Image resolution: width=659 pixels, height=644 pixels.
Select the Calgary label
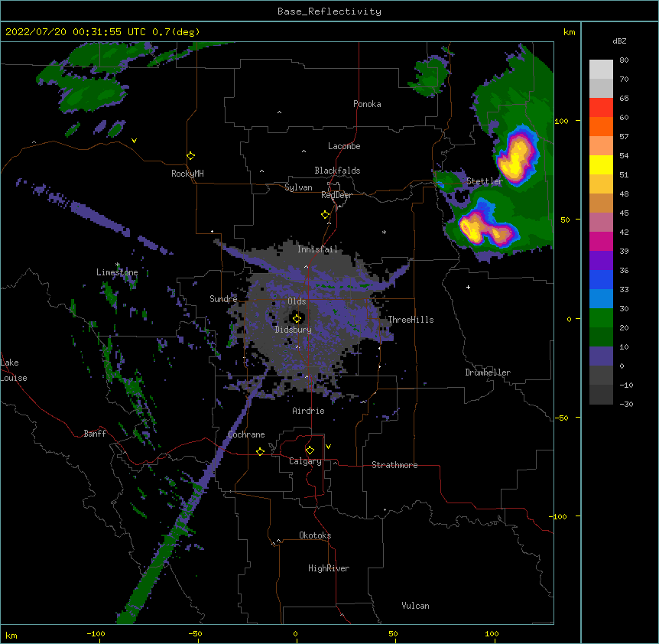pyautogui.click(x=305, y=461)
